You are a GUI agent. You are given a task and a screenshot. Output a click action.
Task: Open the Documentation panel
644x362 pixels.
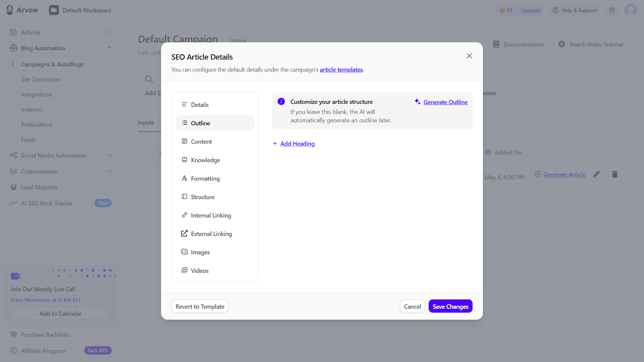tap(518, 44)
